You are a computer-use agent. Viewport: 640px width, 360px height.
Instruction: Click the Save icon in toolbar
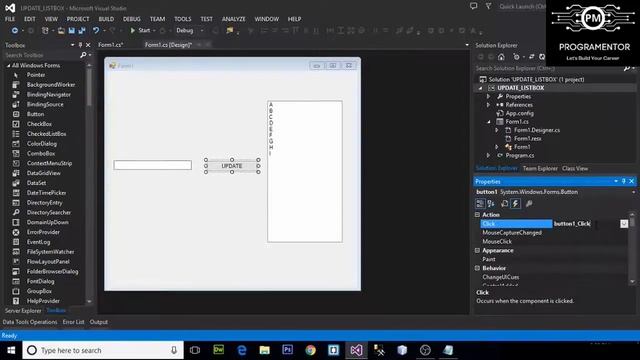coord(71,31)
